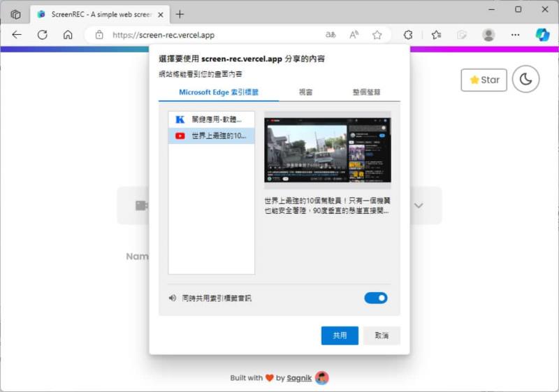Minimize the Edge browser window
The width and height of the screenshot is (559, 392).
coord(492,10)
